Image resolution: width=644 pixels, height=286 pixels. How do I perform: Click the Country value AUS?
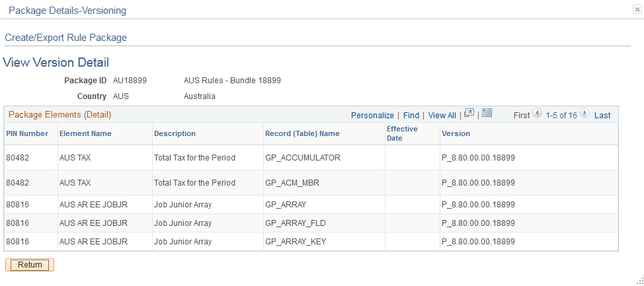tap(121, 97)
